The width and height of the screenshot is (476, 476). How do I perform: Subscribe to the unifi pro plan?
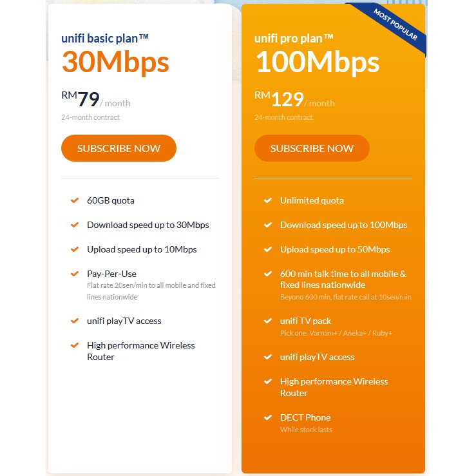point(312,148)
